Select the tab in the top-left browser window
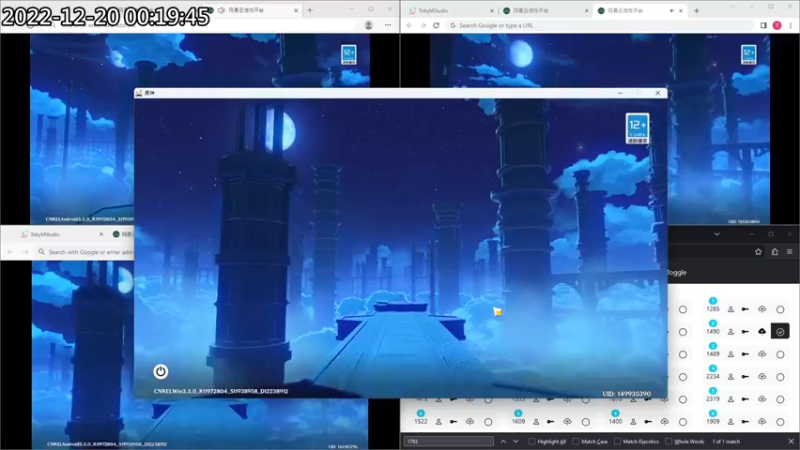 point(254,10)
